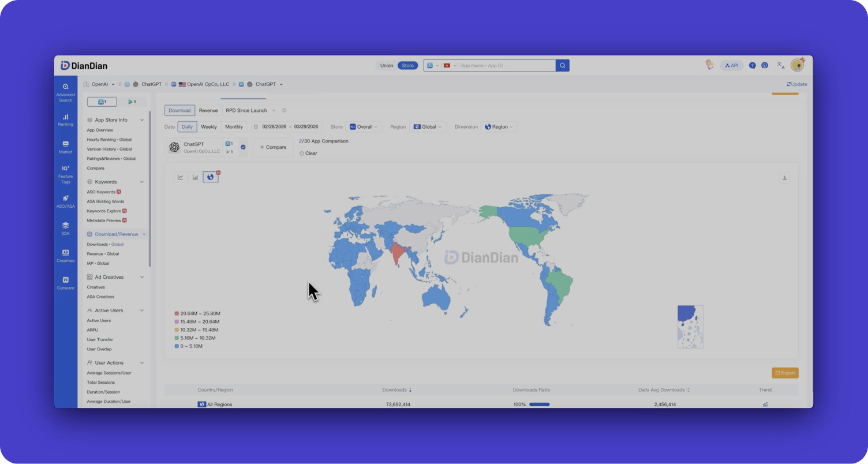Open the Dimension Region dropdown
This screenshot has width=868, height=464.
pos(499,127)
